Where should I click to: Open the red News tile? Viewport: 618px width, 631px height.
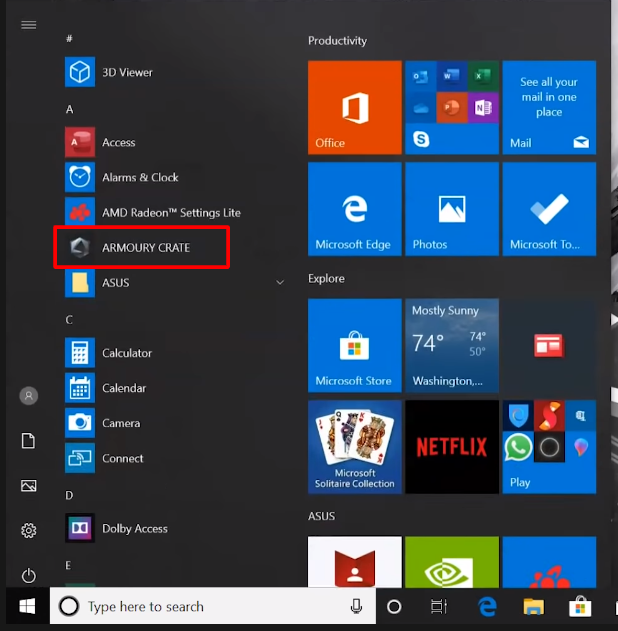549,345
